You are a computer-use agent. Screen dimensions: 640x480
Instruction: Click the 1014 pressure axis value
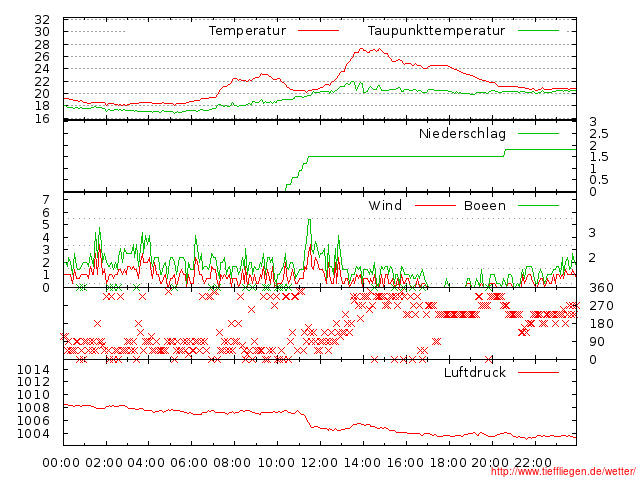33,370
